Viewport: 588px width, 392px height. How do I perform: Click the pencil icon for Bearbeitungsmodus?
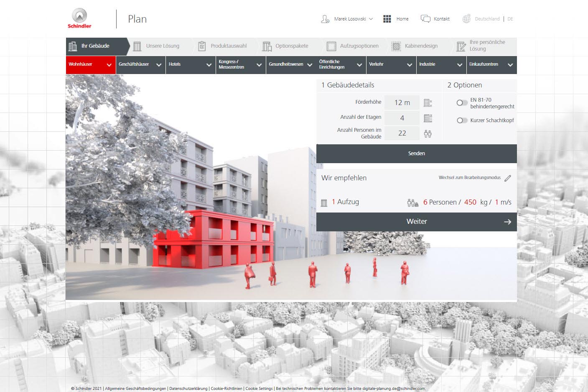pos(508,178)
